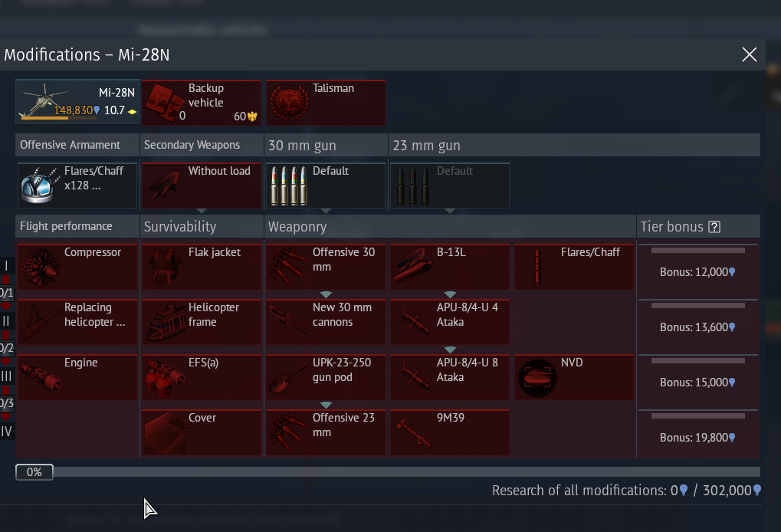Image resolution: width=781 pixels, height=532 pixels.
Task: Select the 9M39 missile icon
Action: pyautogui.click(x=413, y=433)
